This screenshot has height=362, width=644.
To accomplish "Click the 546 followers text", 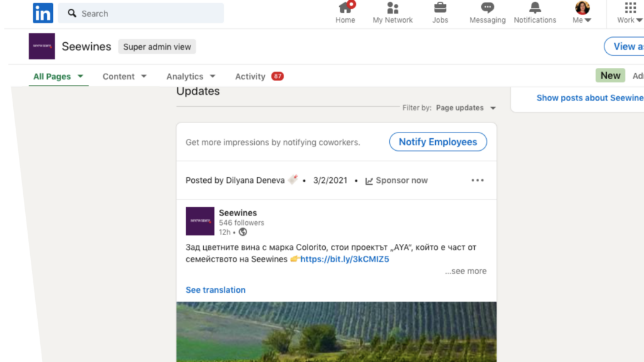I will coord(241,223).
